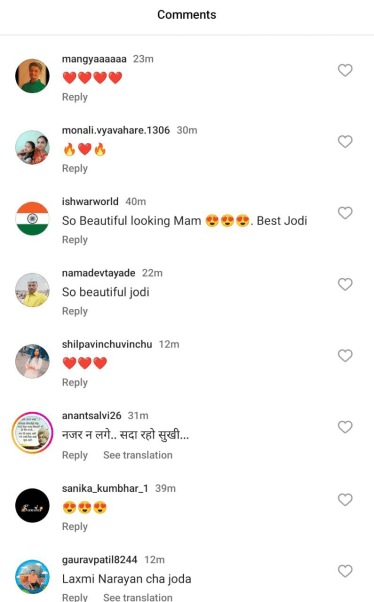Reply to namadevtayade's comment
Viewport: 374px width, 602px height.
click(75, 311)
